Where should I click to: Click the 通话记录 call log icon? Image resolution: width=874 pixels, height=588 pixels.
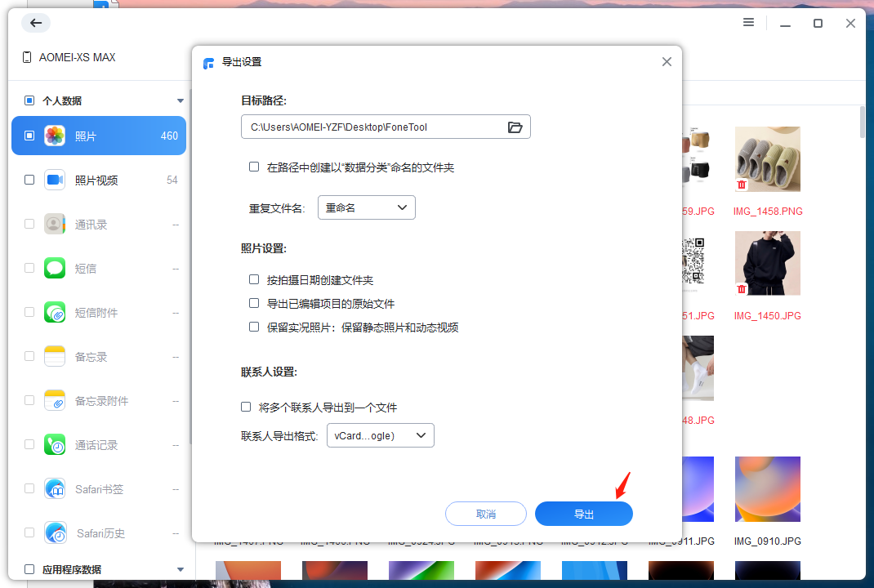pos(55,444)
